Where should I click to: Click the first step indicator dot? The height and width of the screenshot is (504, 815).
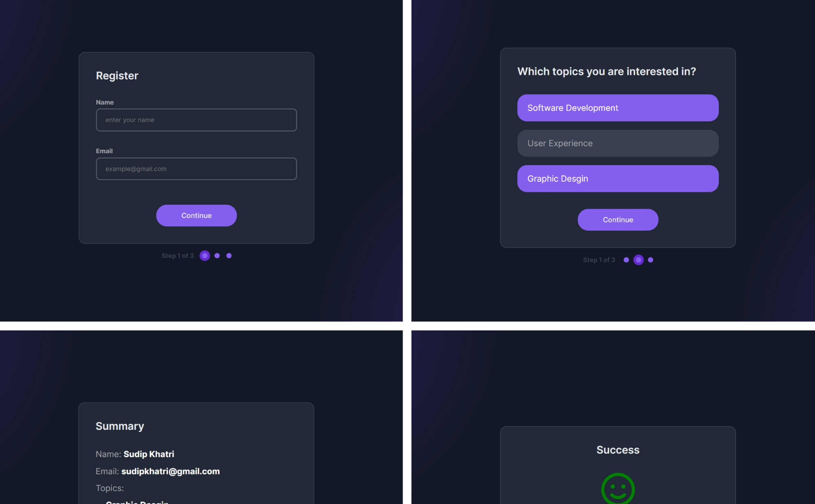205,255
